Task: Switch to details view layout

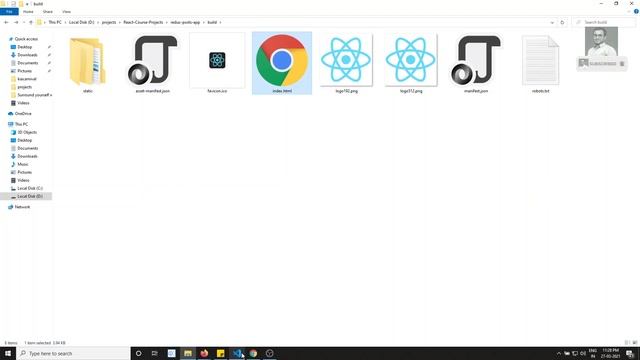Action: tap(627, 343)
